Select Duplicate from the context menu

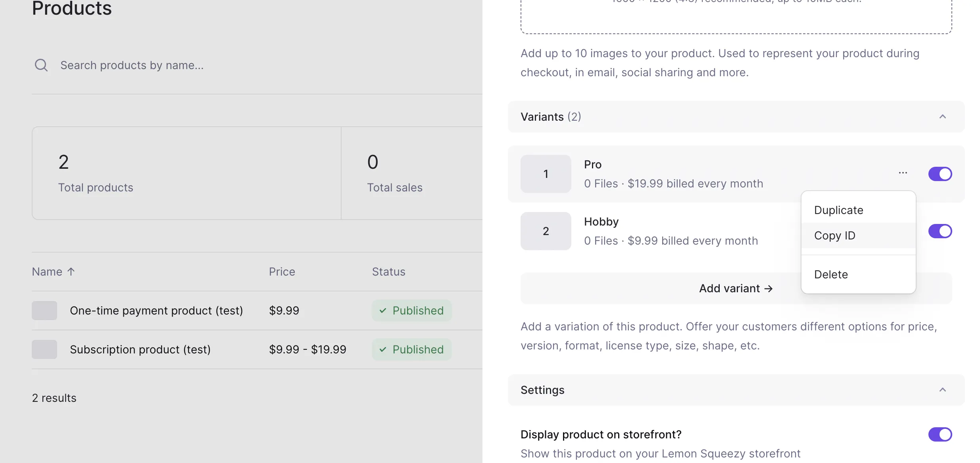(x=838, y=210)
